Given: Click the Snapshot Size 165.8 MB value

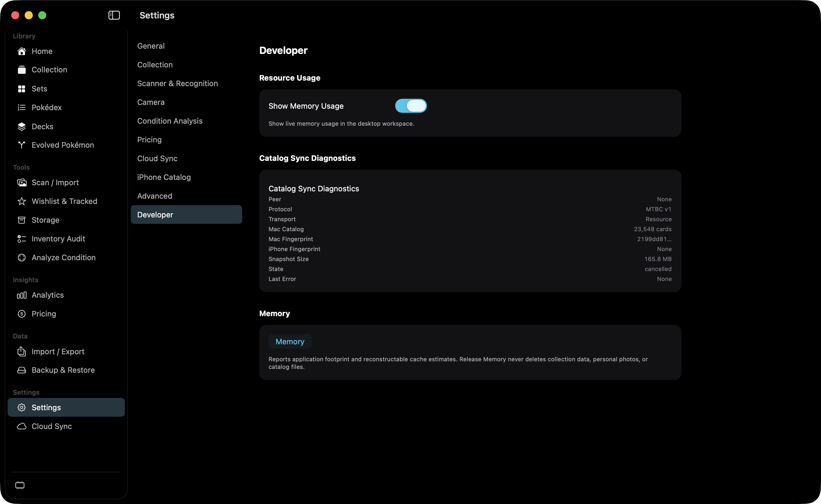Looking at the screenshot, I should coord(658,259).
